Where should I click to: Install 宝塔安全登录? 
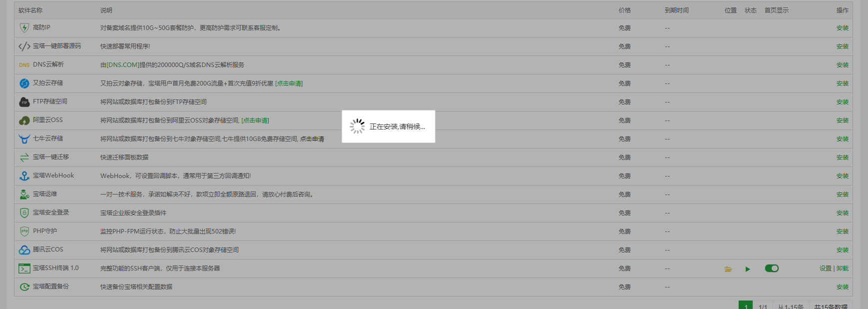pyautogui.click(x=842, y=213)
